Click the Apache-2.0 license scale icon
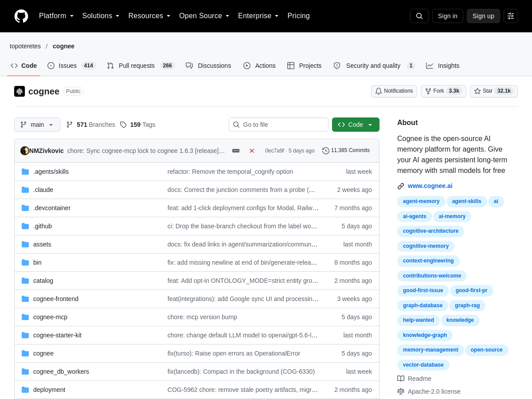This screenshot has width=532, height=399. pos(401,391)
